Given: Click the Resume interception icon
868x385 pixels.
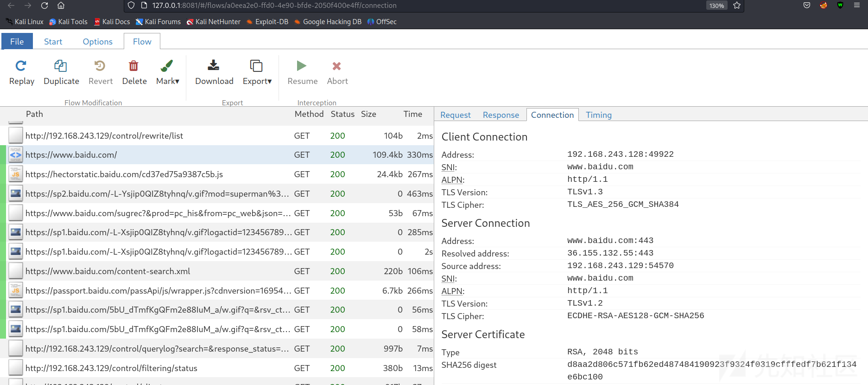Looking at the screenshot, I should (x=302, y=66).
